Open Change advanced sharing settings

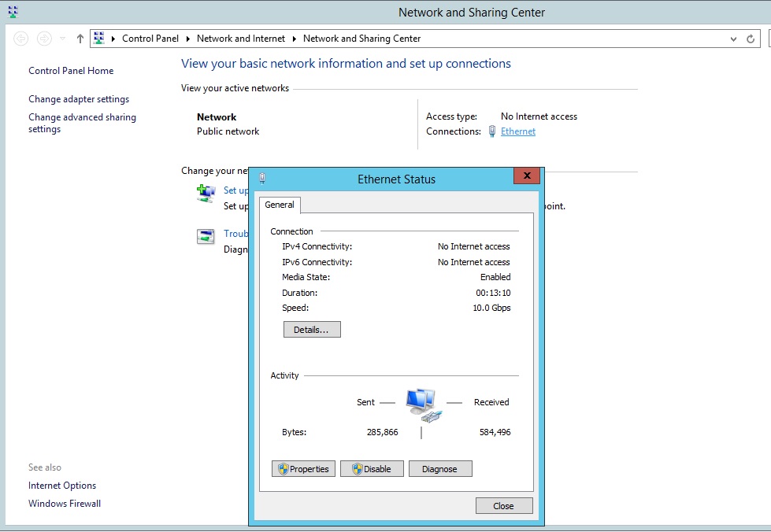click(x=82, y=123)
